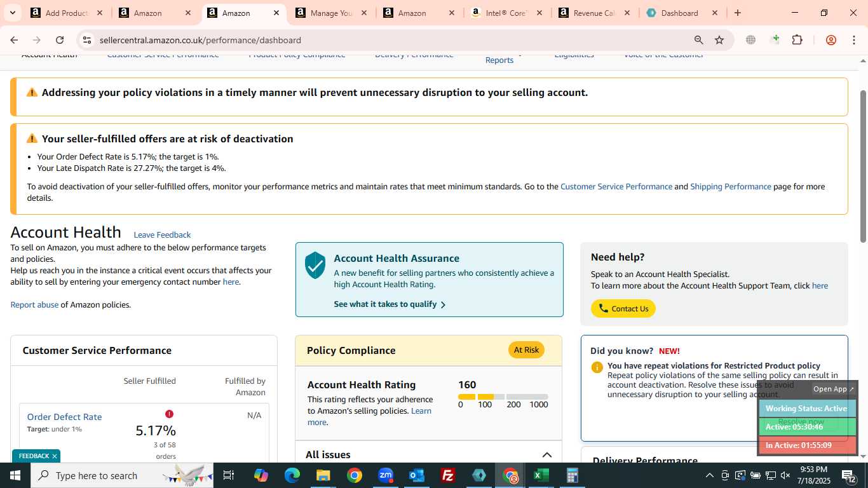Switch to the Add Product tab
Screen dimensions: 868x488
[x=67, y=13]
